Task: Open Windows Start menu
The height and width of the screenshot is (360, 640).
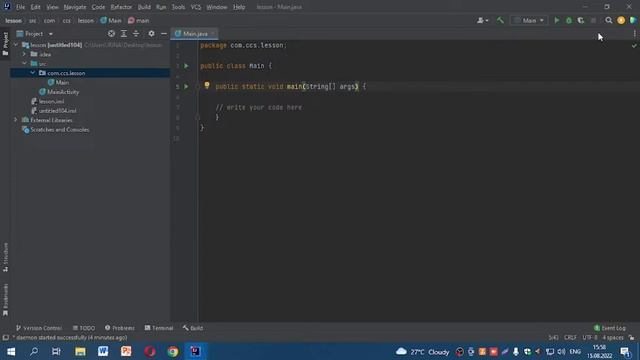Action: click(x=11, y=351)
